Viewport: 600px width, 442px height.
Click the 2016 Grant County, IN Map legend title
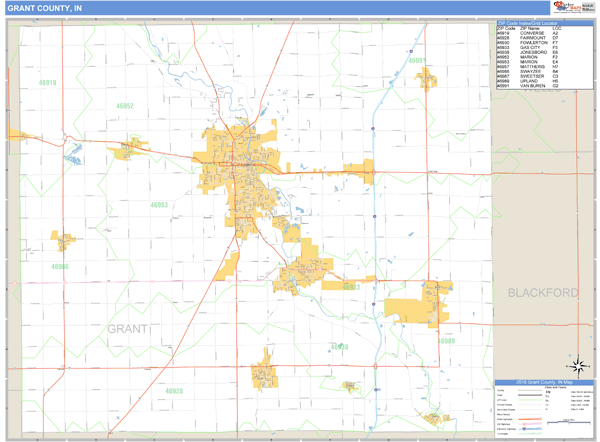point(544,382)
